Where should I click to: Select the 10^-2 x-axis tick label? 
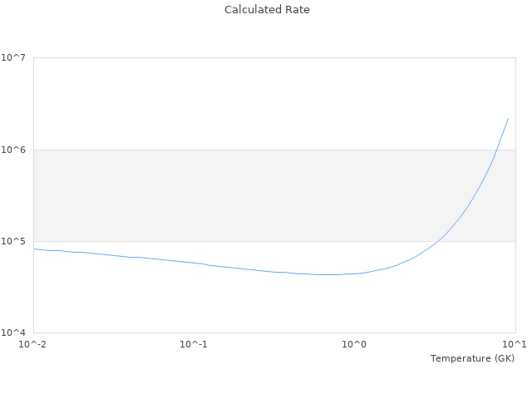(x=33, y=344)
